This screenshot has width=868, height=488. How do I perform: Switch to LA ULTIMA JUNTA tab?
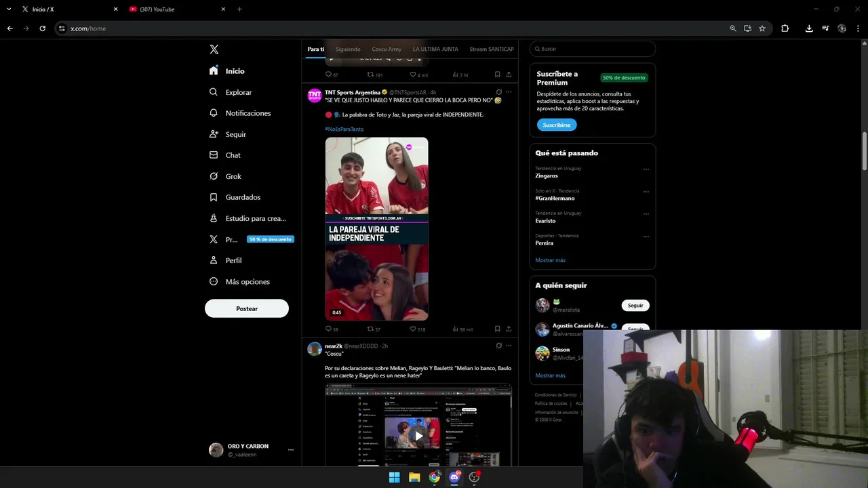[435, 49]
